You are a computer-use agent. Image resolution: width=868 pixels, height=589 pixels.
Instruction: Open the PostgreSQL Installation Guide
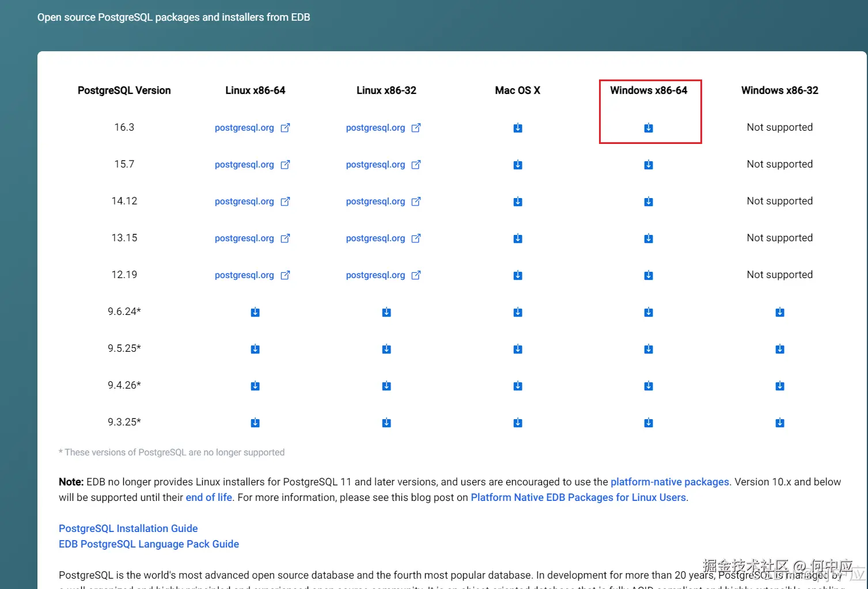point(128,529)
